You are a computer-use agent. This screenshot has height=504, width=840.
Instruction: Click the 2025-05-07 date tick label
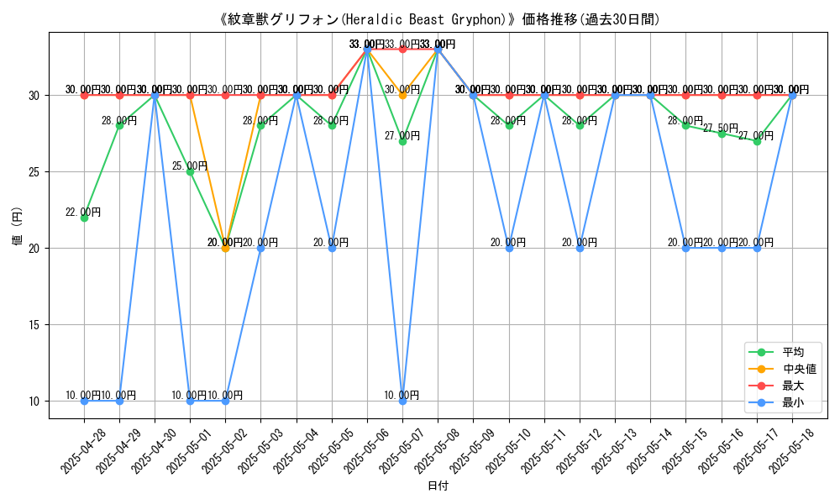401,451
